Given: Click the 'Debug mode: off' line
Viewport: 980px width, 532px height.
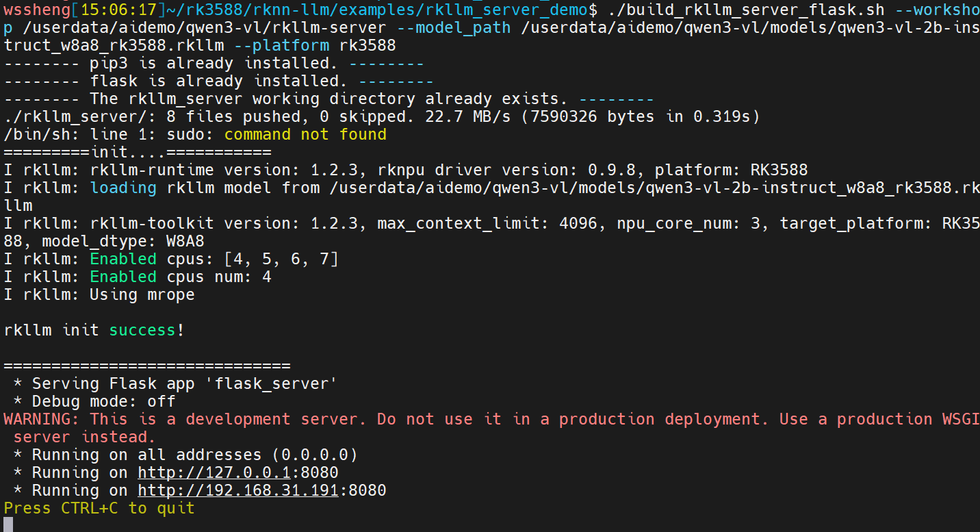Looking at the screenshot, I should pyautogui.click(x=94, y=401).
